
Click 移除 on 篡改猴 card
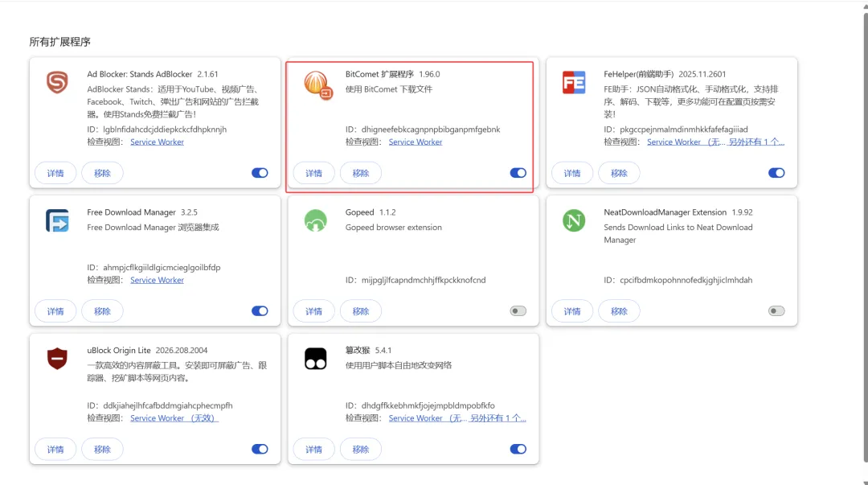361,449
